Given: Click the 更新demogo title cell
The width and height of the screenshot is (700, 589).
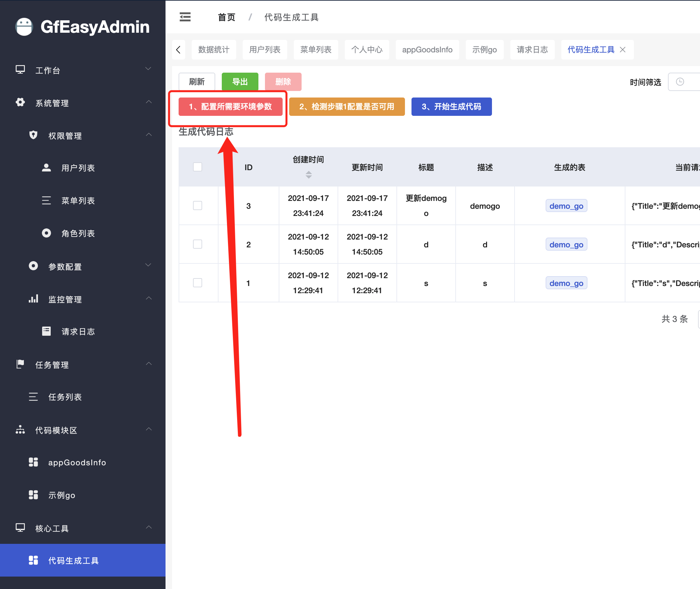Looking at the screenshot, I should pyautogui.click(x=426, y=206).
